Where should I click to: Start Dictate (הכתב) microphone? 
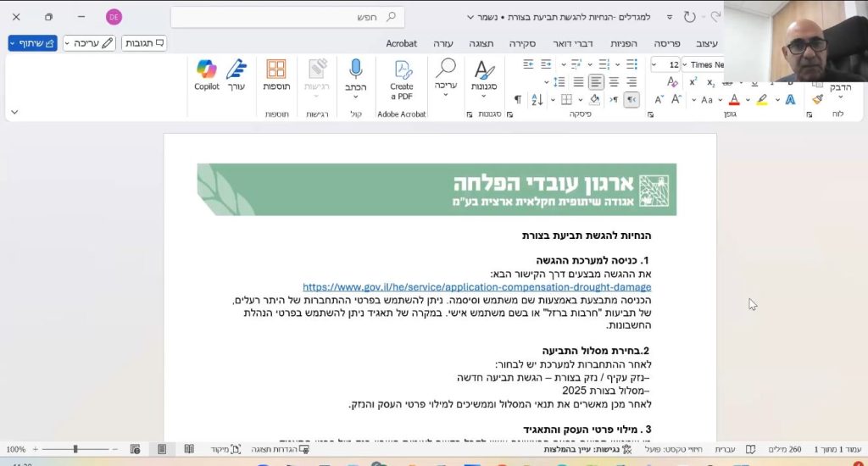pyautogui.click(x=355, y=75)
